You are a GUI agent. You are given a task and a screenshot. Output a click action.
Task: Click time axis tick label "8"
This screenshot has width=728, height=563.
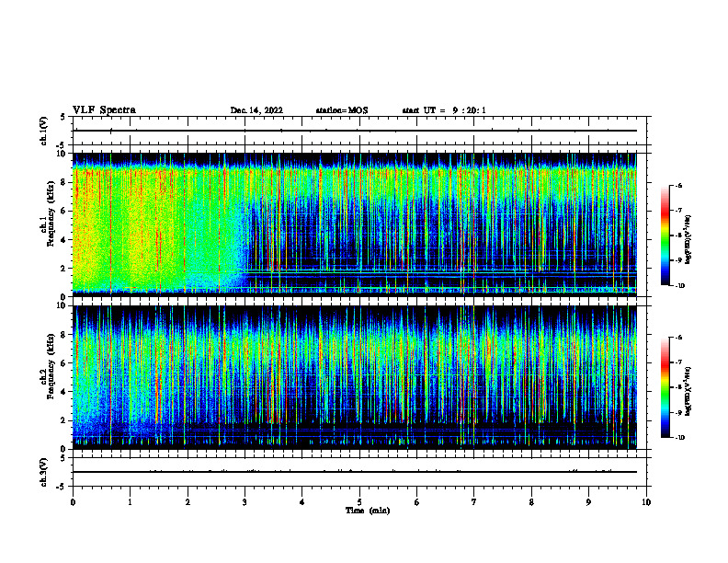[531, 502]
